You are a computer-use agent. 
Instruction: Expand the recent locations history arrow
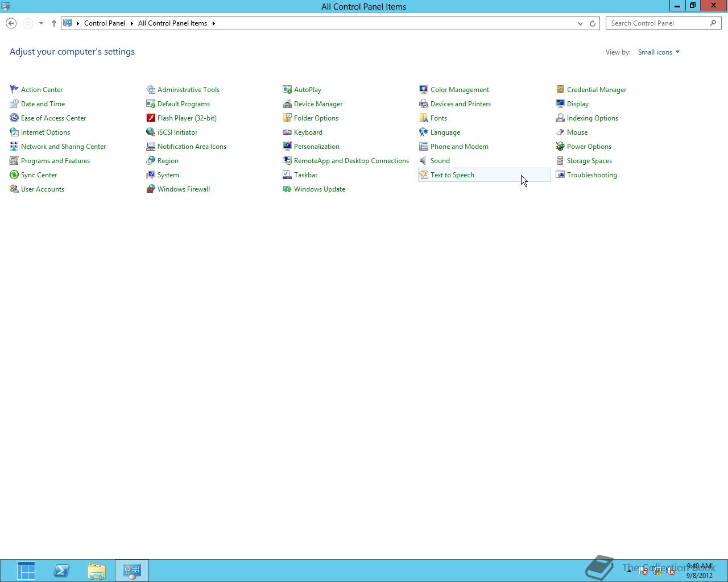41,23
